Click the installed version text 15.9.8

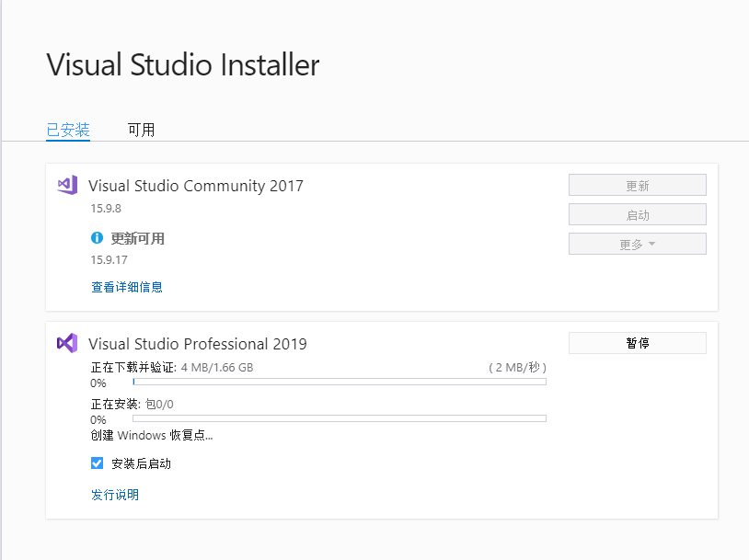(x=106, y=209)
